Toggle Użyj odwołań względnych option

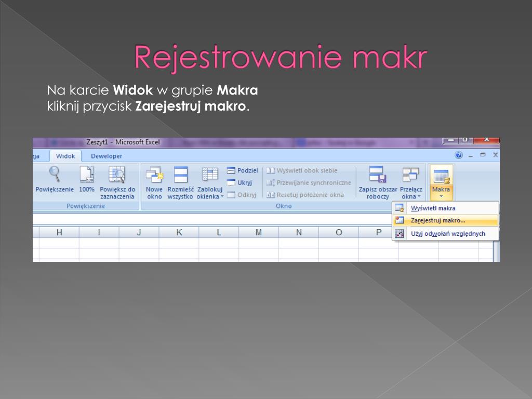[445, 233]
